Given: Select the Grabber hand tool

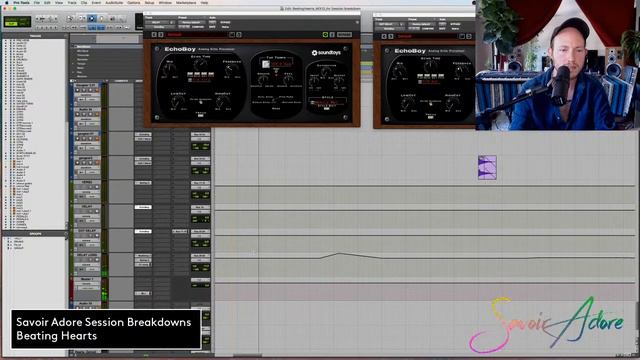Looking at the screenshot, I should (102, 18).
